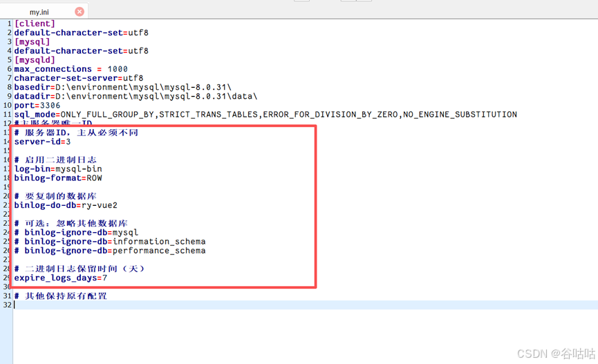Click the comment '# 服务器ID, 主从必须不同'

pyautogui.click(x=76, y=133)
